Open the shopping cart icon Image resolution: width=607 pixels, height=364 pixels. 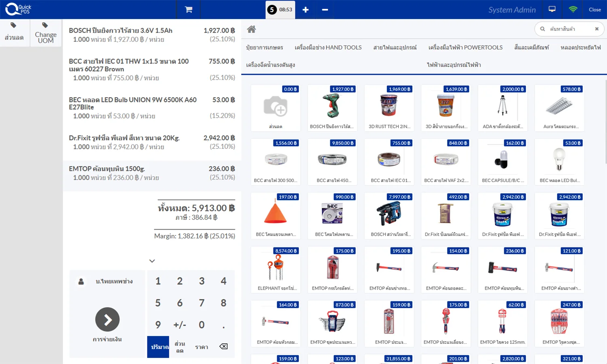tap(188, 10)
